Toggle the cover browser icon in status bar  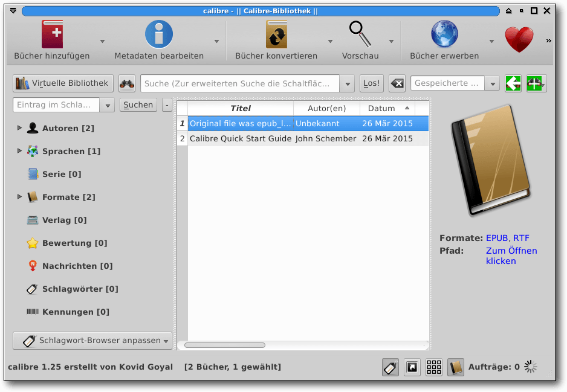[412, 367]
